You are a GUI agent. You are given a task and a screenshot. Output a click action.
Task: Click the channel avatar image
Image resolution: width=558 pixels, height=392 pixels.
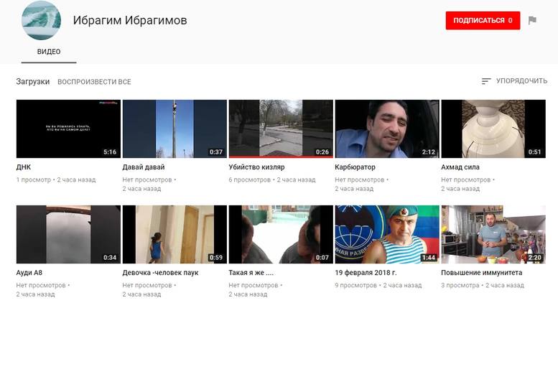(x=41, y=20)
